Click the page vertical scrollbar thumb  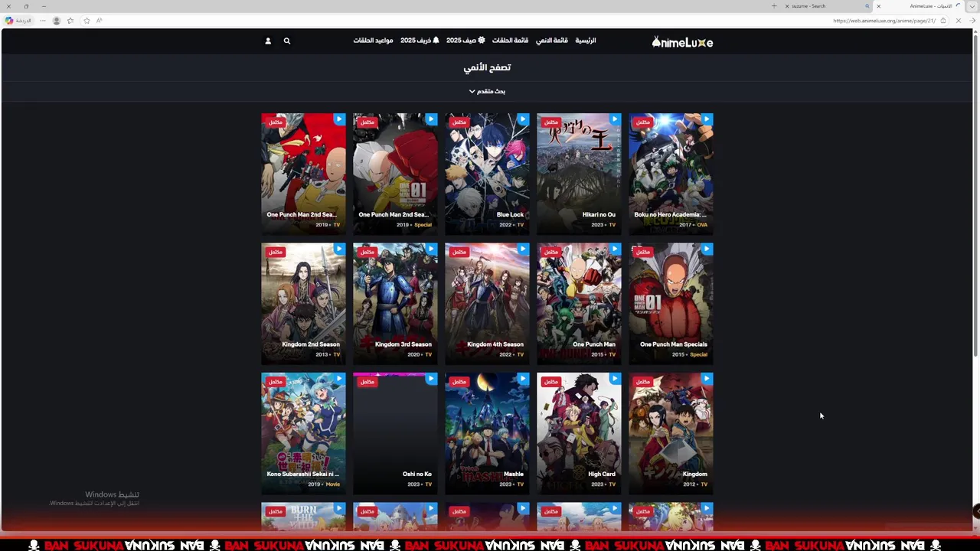(x=975, y=195)
